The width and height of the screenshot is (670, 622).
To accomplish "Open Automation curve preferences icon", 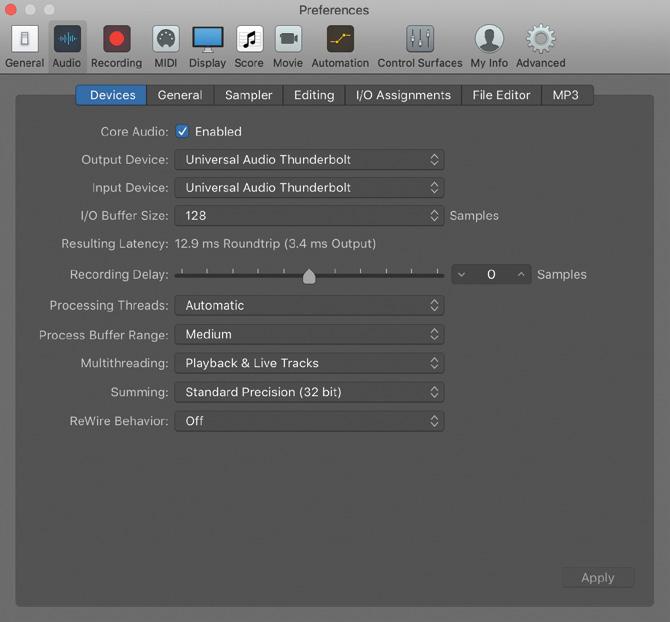I will [x=340, y=39].
